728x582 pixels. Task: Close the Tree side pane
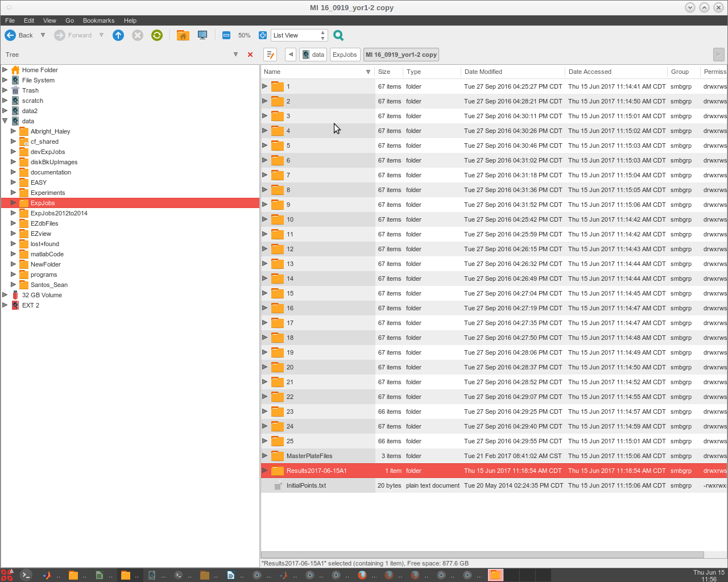click(250, 55)
